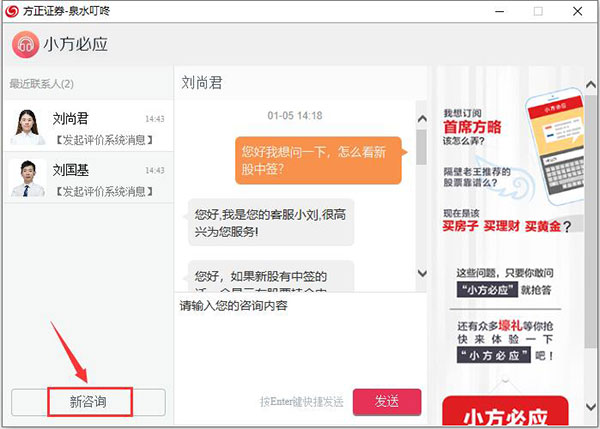Click the orange message 怎么看新股中签
The height and width of the screenshot is (429, 600).
(x=318, y=160)
